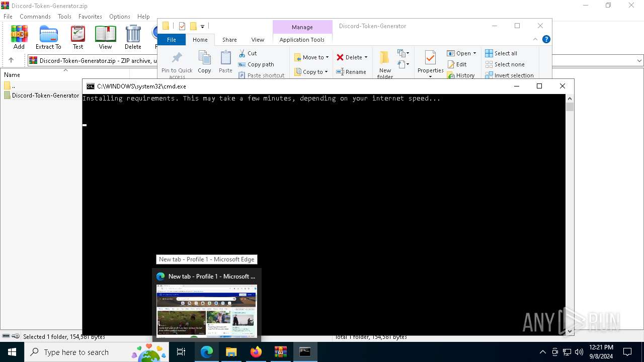Click Copy path in Explorer ribbon
Viewport: 644px width, 362px height.
tap(256, 64)
